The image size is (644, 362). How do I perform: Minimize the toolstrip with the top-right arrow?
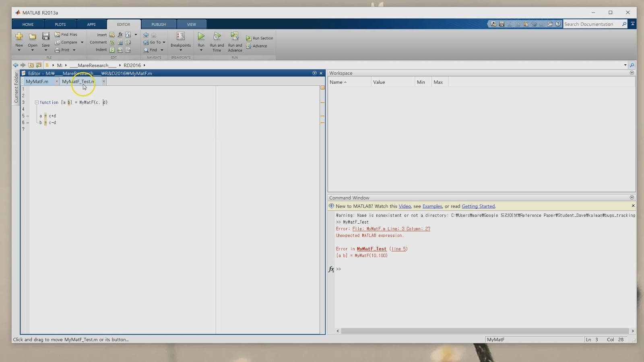point(633,24)
